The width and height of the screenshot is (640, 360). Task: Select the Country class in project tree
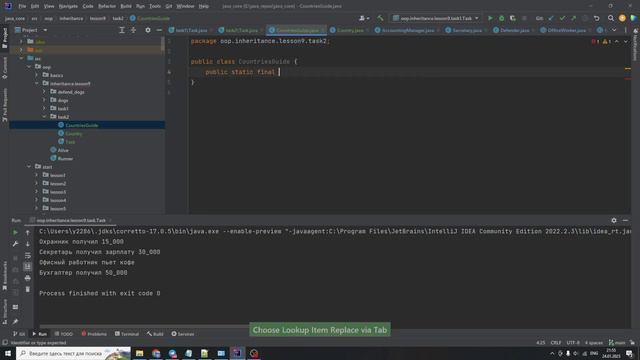(73, 133)
